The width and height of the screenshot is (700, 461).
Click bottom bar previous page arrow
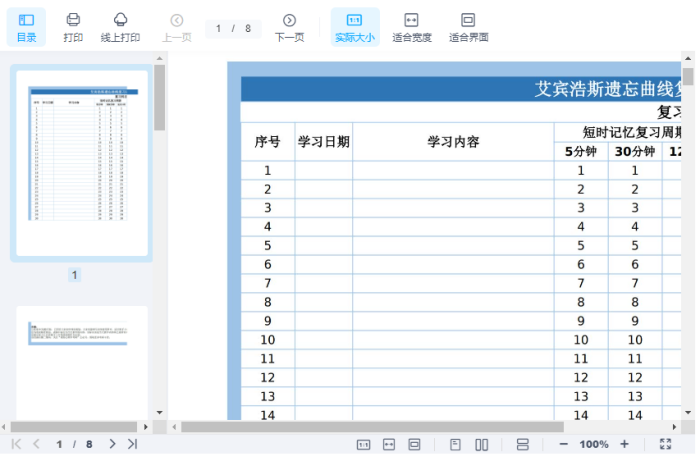[x=37, y=444]
